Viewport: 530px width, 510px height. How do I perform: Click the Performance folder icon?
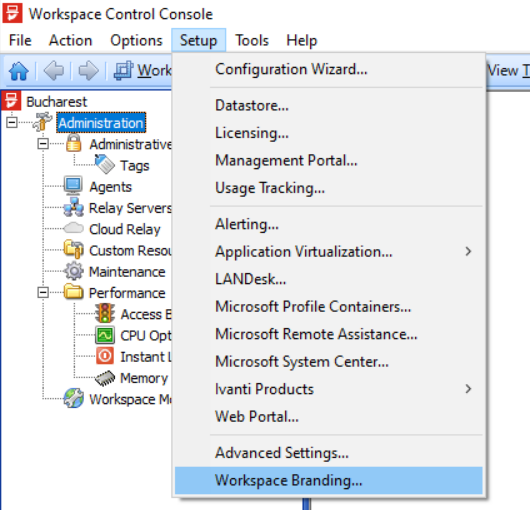[73, 292]
